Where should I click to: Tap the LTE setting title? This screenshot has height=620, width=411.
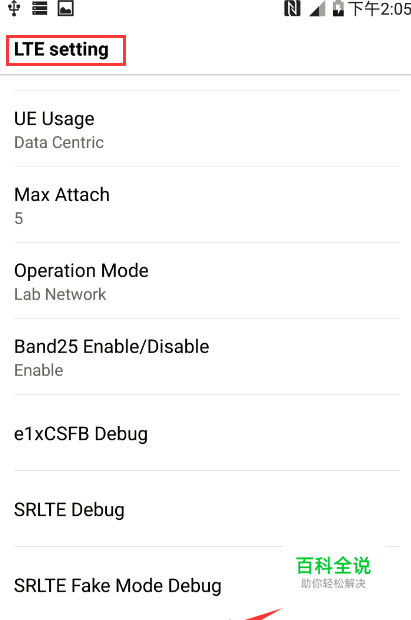[61, 50]
